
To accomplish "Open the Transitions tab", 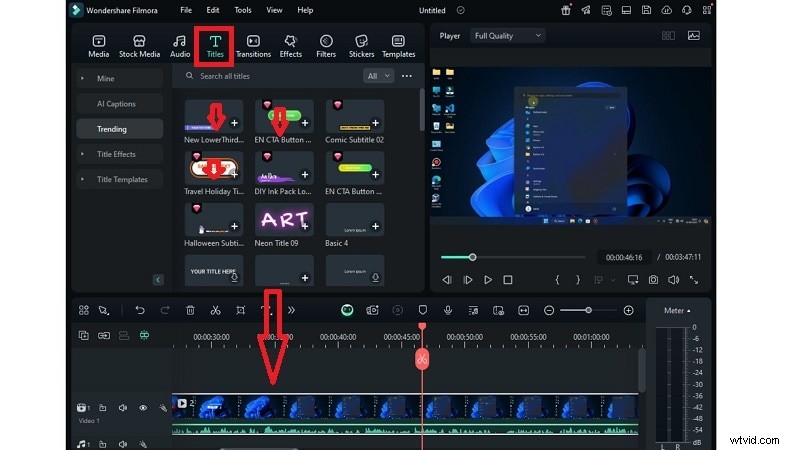I will (x=253, y=46).
